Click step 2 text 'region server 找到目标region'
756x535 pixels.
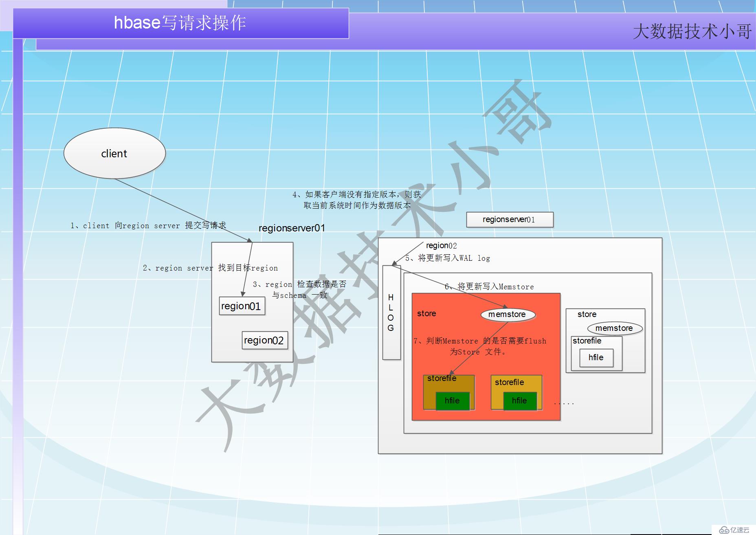[210, 268]
